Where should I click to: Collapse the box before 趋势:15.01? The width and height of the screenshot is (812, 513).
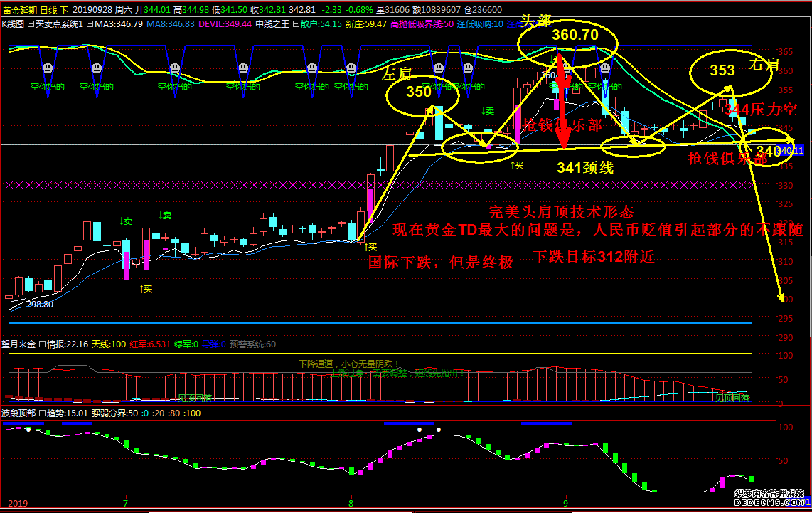tap(43, 413)
